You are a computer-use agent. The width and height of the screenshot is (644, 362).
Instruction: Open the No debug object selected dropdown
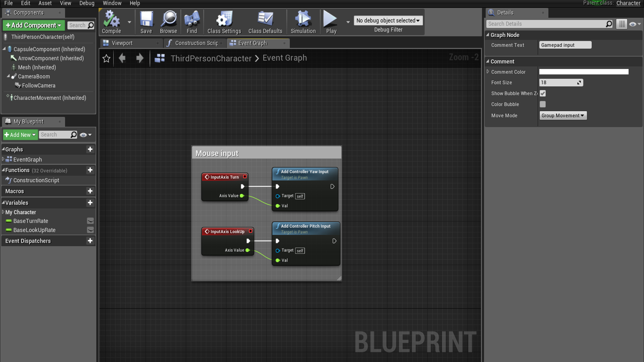coord(388,20)
